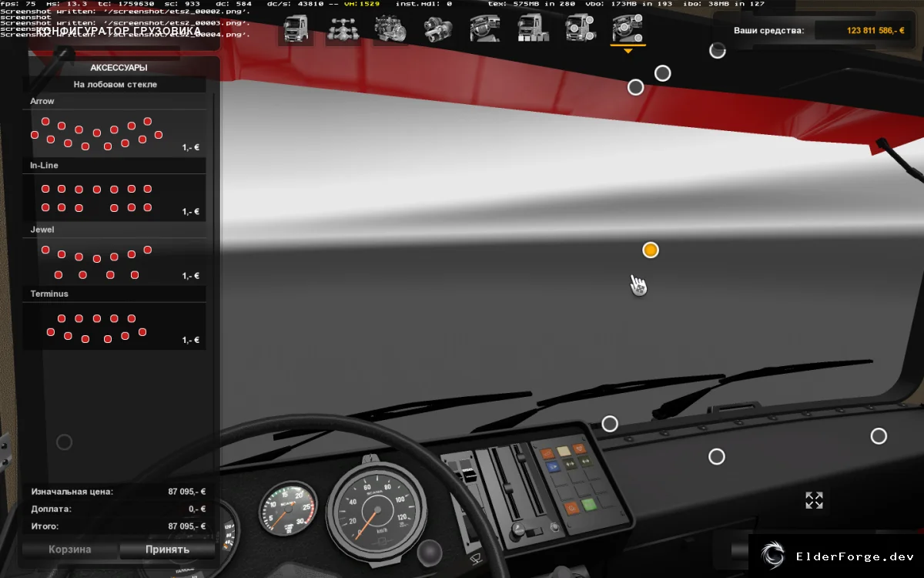The image size is (924, 578).
Task: Click the Принять accept button
Action: point(167,549)
